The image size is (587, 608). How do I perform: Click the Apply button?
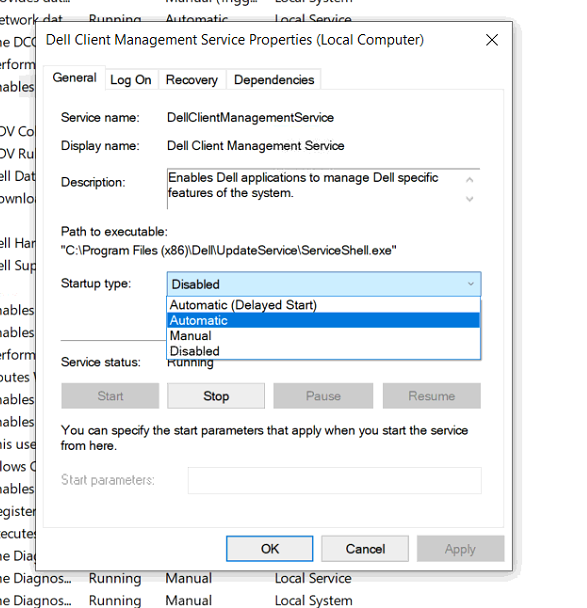460,549
